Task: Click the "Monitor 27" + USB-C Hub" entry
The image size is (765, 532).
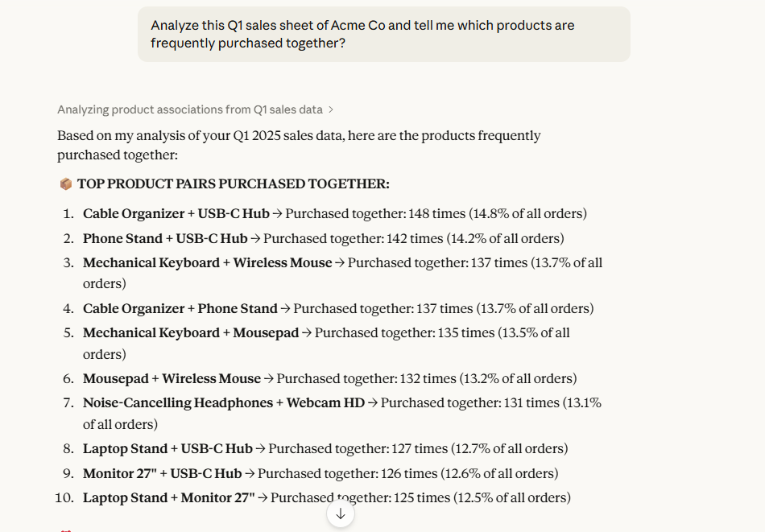Action: (x=162, y=474)
